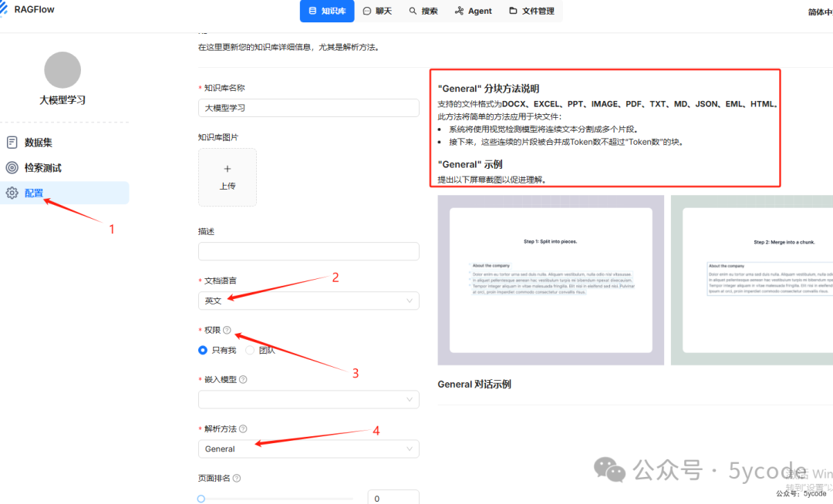Click the magnifier icon beside 搜索
The height and width of the screenshot is (504, 833).
coord(413,11)
